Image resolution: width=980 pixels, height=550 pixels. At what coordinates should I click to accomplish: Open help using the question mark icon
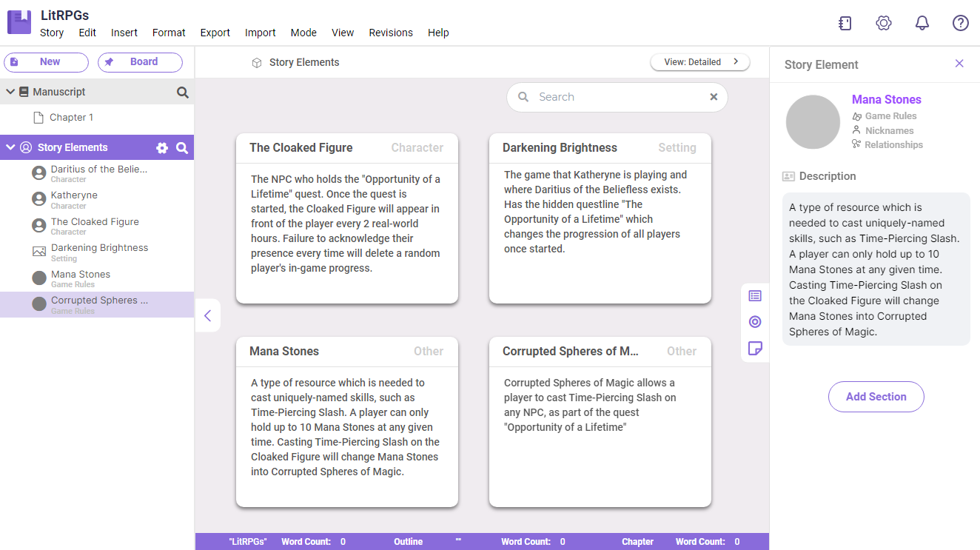coord(960,23)
